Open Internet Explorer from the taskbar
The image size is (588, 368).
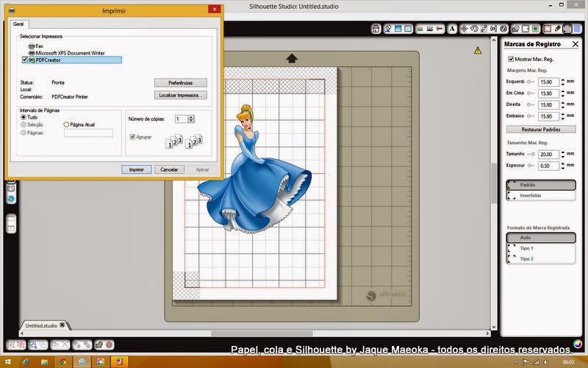[x=26, y=362]
